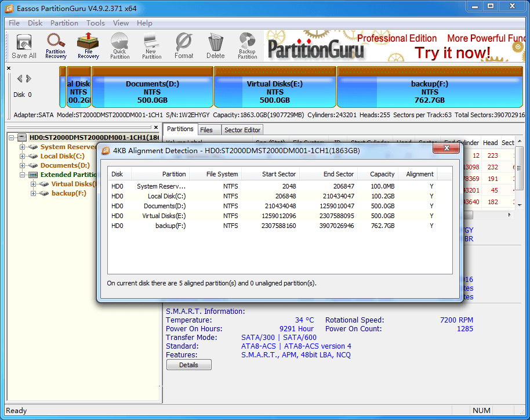Select Virtual Disks(E:) row in alignment list
Image resolution: width=530 pixels, height=420 pixels.
279,216
